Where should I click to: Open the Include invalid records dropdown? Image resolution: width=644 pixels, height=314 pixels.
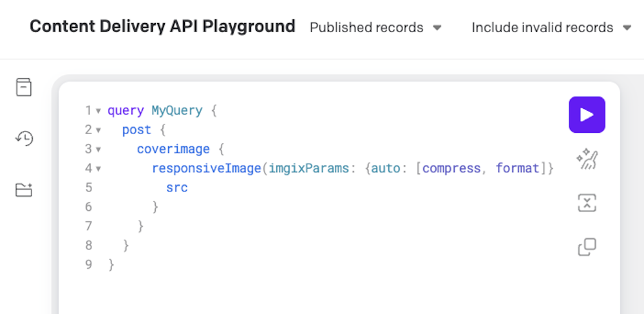coord(551,28)
